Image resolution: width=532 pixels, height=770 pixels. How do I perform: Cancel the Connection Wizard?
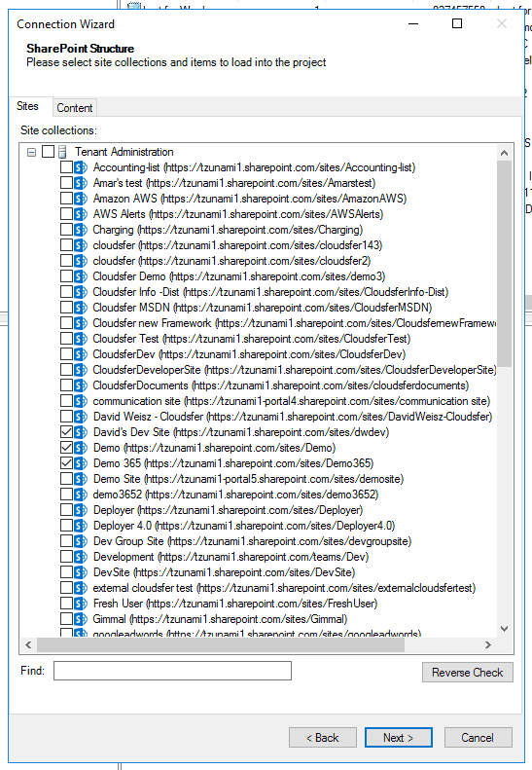pyautogui.click(x=478, y=738)
